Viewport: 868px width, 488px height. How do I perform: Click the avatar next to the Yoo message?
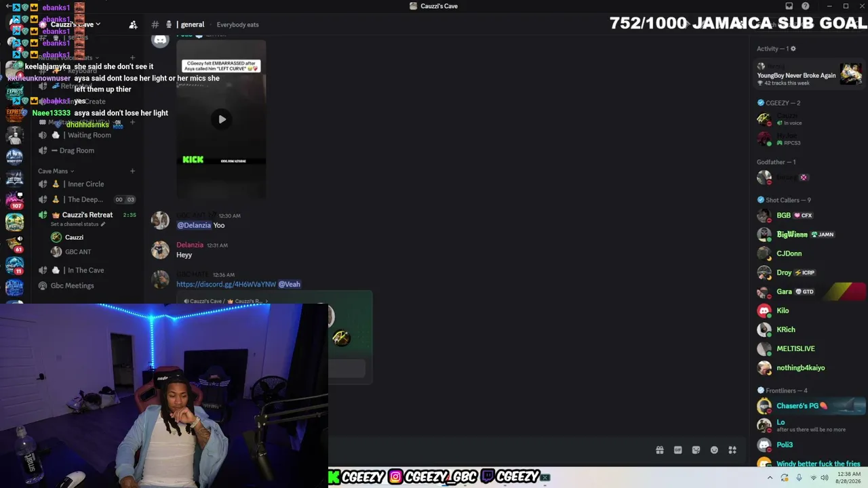(160, 220)
